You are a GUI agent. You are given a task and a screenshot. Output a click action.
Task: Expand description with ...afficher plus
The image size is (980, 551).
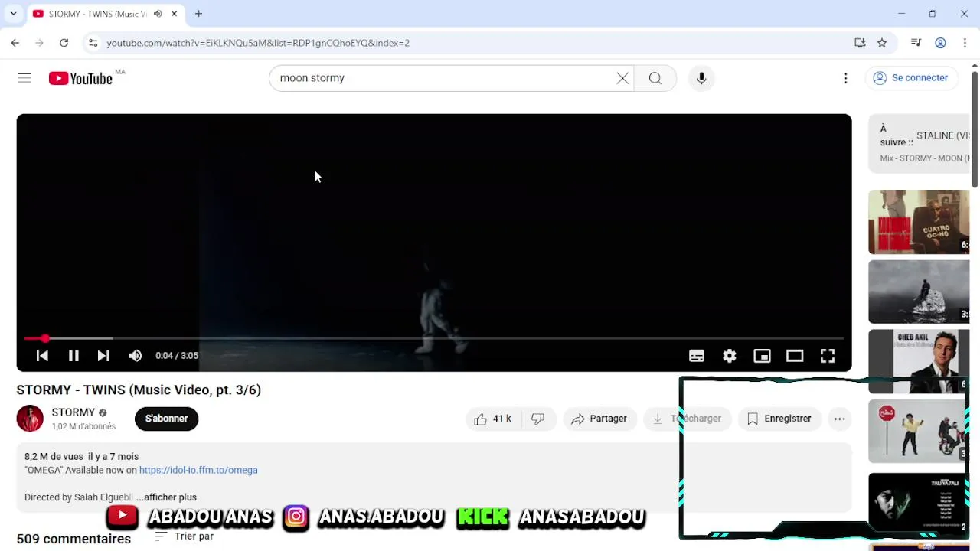(166, 497)
